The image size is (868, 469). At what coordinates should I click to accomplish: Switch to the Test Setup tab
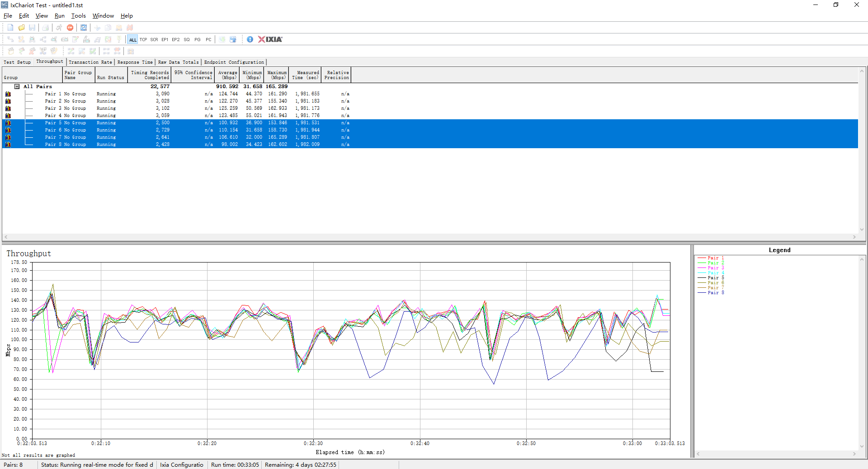point(17,62)
